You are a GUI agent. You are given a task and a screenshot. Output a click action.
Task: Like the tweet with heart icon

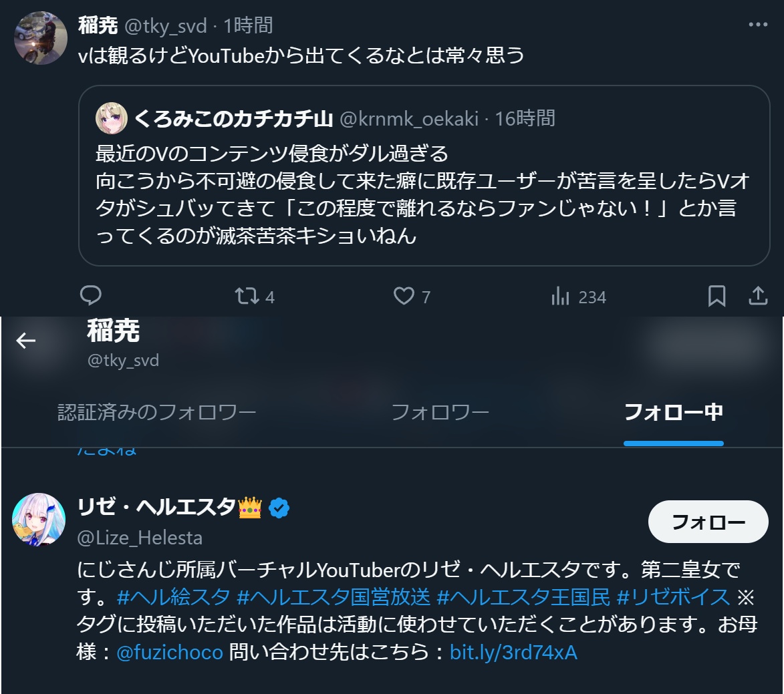(x=404, y=296)
